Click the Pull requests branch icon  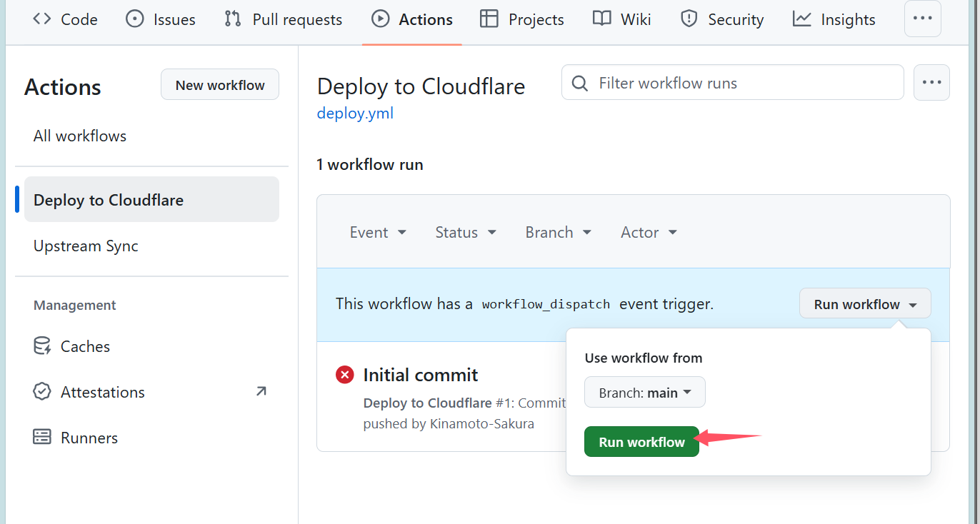(233, 19)
